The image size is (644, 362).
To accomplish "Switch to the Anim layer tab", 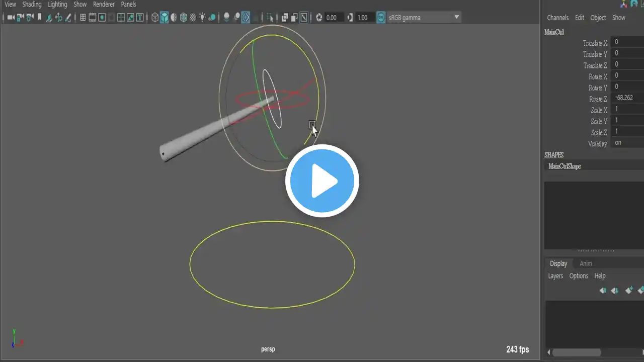I will pos(586,263).
